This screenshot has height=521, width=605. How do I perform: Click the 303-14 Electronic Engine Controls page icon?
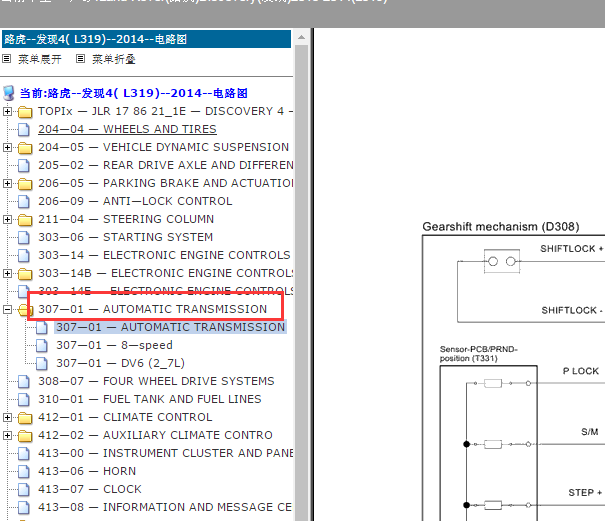coord(24,255)
